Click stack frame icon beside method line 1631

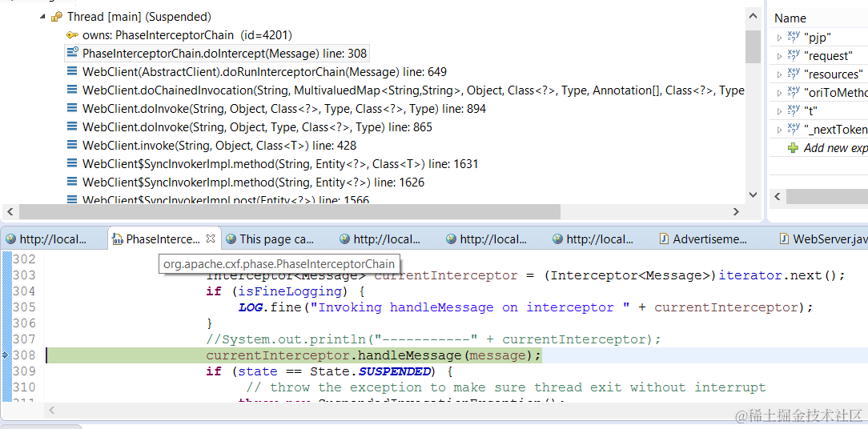72,163
